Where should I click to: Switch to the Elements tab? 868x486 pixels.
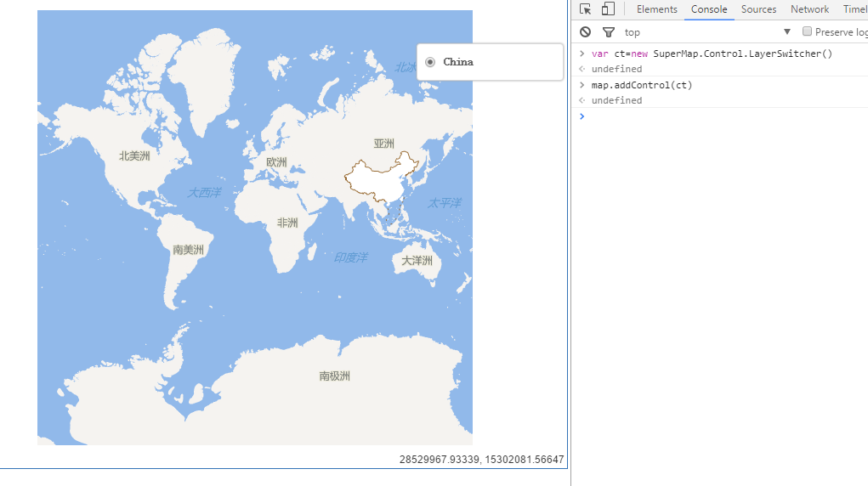point(656,9)
